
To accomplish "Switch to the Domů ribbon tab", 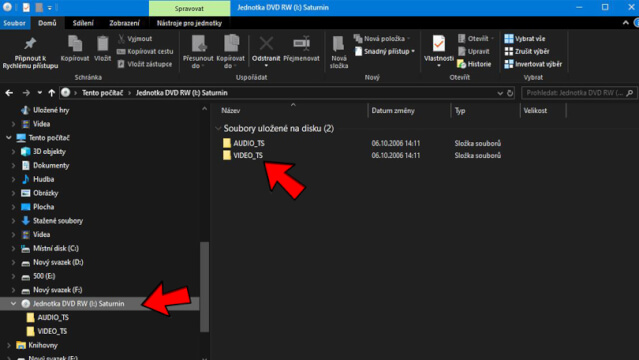I will click(47, 23).
